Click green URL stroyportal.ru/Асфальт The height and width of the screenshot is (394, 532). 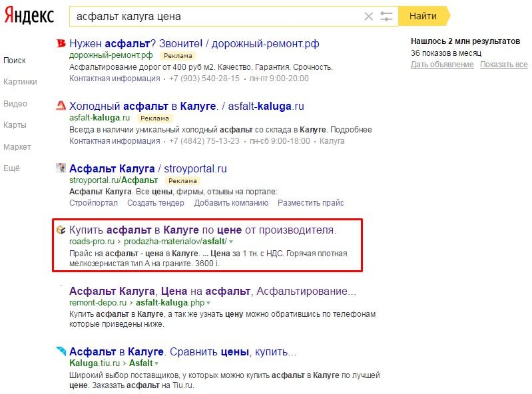113,180
